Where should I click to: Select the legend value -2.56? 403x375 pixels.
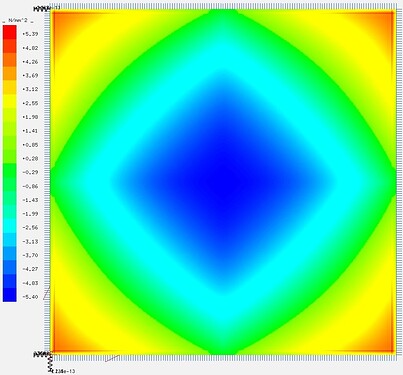[x=30, y=228]
